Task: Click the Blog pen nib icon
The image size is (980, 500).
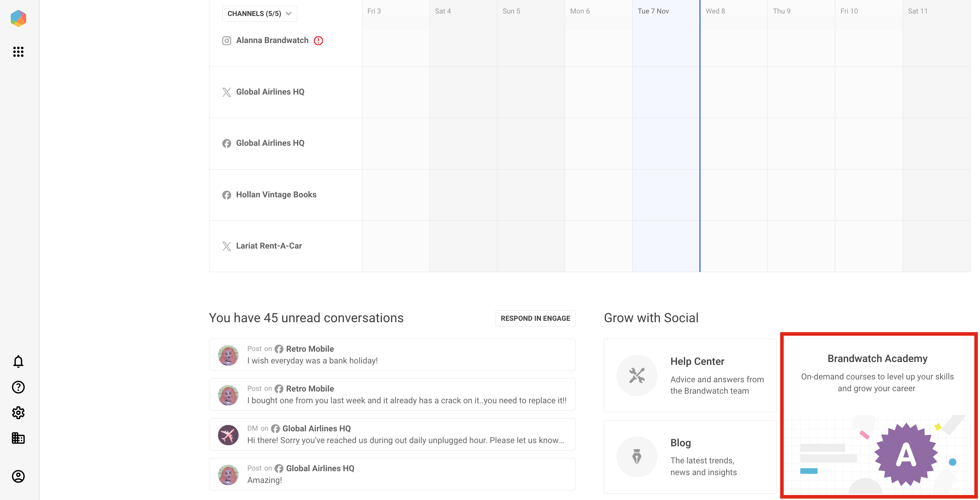Action: tap(637, 457)
